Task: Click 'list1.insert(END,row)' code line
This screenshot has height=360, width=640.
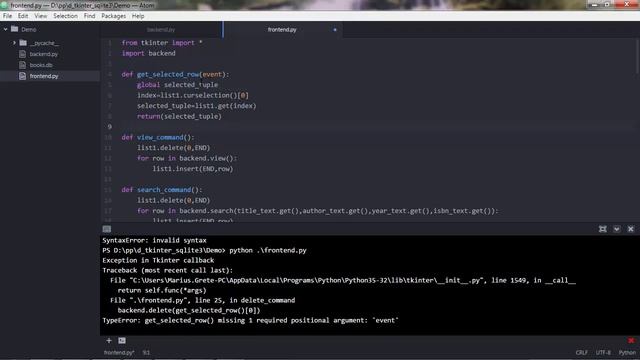Action: point(193,169)
